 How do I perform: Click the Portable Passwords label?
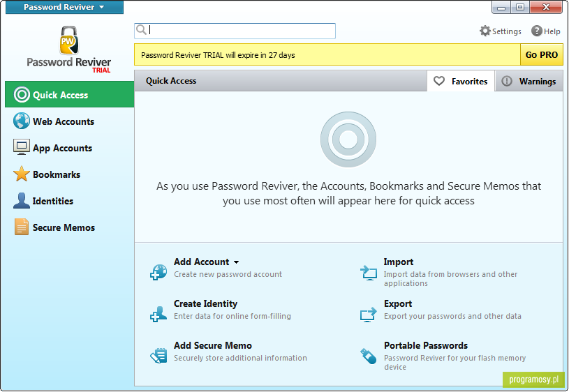(x=426, y=345)
